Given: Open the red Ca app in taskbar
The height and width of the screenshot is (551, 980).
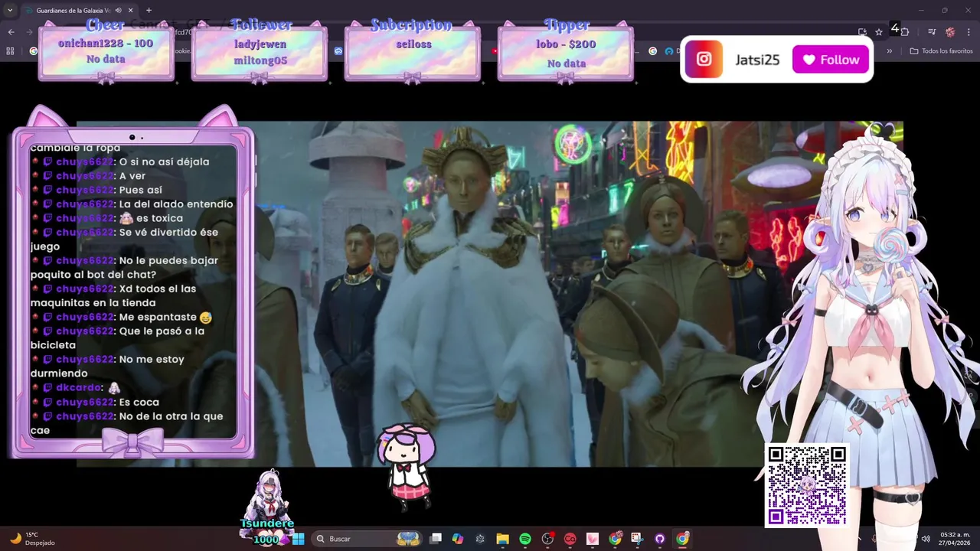Looking at the screenshot, I should 570,539.
